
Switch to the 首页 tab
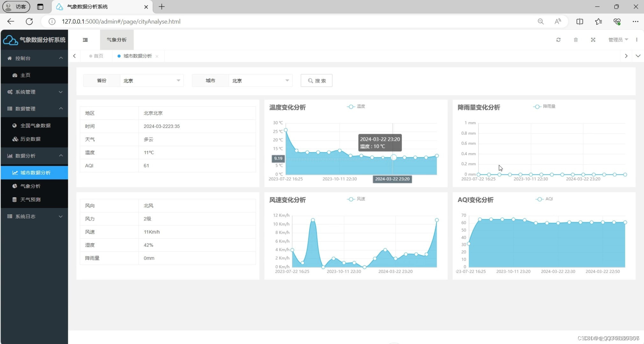click(97, 56)
